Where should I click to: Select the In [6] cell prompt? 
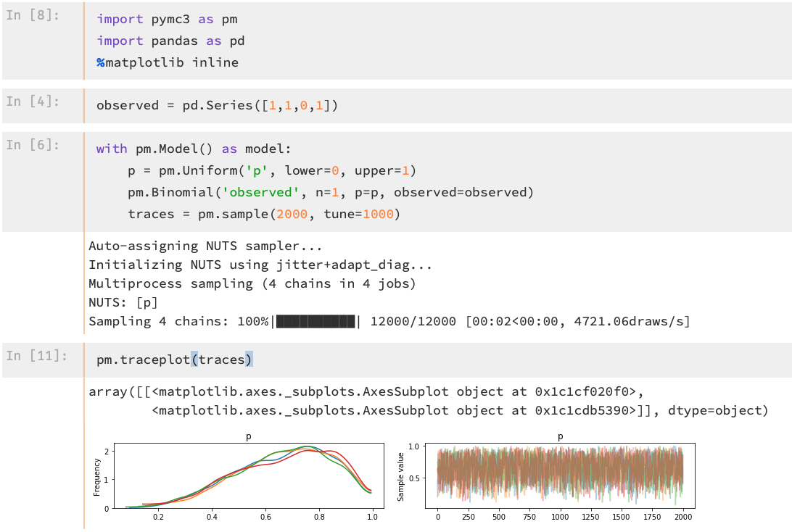(x=33, y=145)
